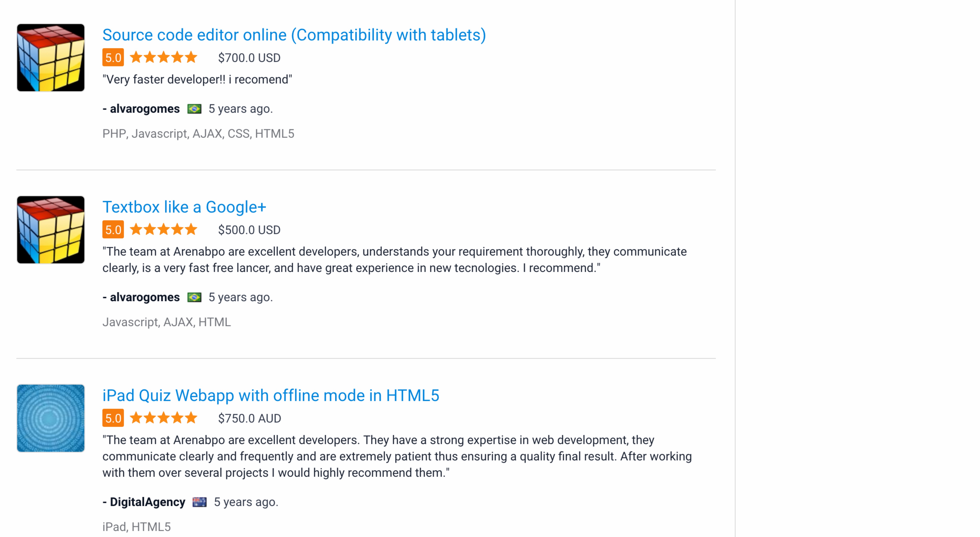Screen dimensions: 980x537
Task: Open the Source code editor online project link
Action: pyautogui.click(x=294, y=35)
